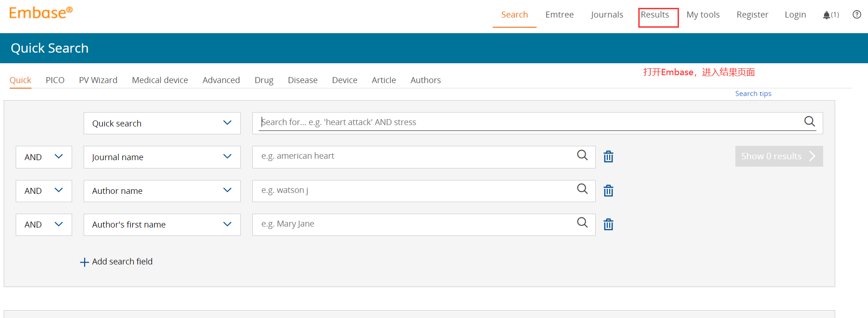Open the Quick search field type dropdown
This screenshot has width=868, height=318.
tap(162, 123)
